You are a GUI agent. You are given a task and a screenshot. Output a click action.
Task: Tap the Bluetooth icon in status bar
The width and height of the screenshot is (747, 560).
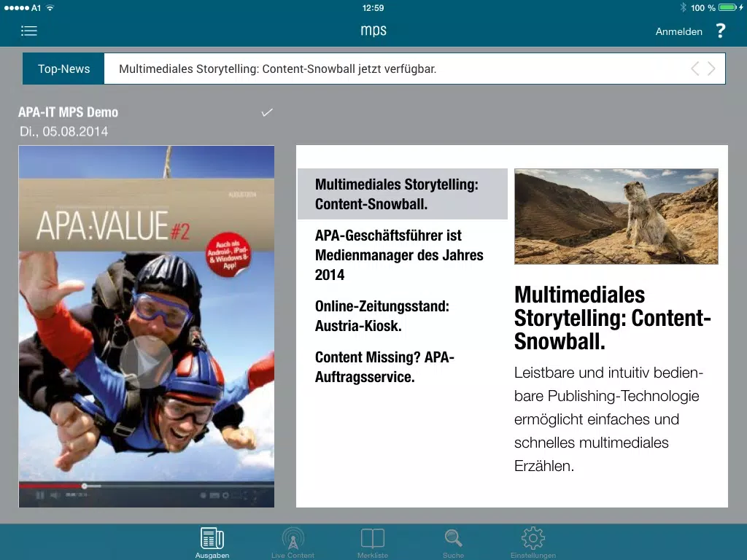[x=683, y=7]
